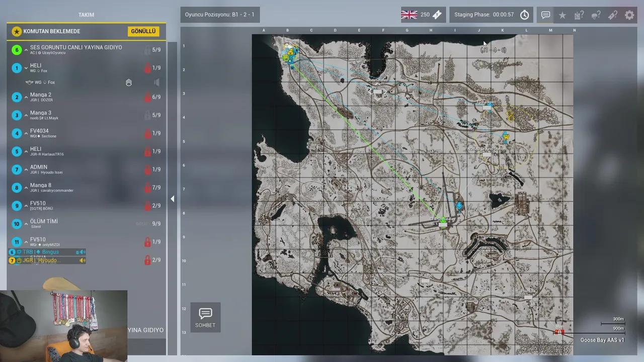This screenshot has height=362, width=644.
Task: Expand squad 5 HELI chevron
Action: [x=26, y=151]
